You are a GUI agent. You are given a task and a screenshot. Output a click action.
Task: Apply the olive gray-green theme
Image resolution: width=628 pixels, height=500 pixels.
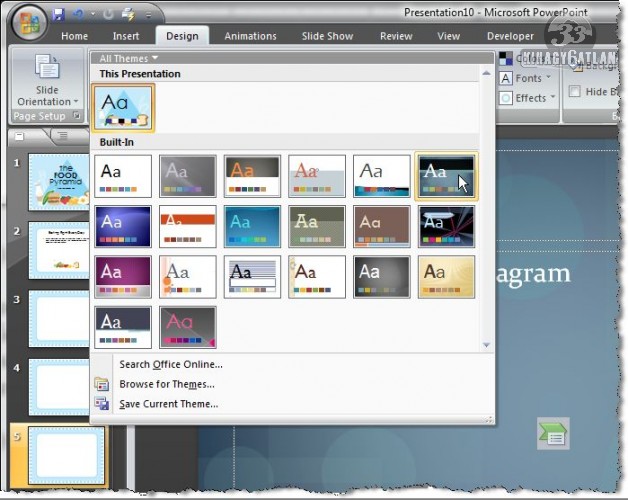click(x=317, y=226)
